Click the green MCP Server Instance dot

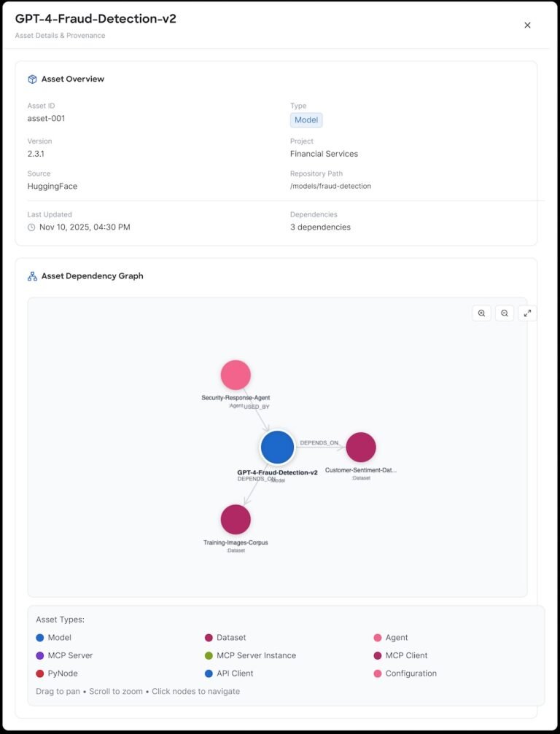point(209,655)
